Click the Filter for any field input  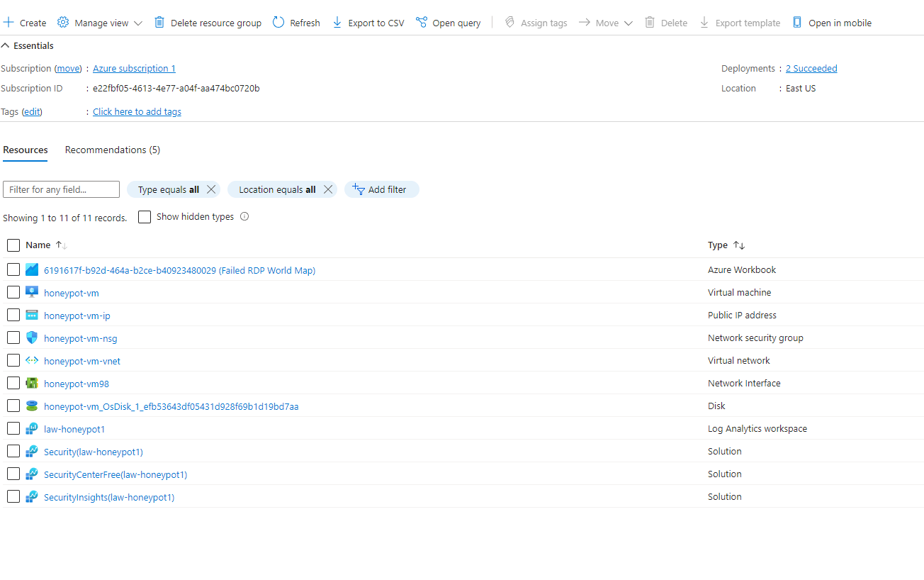[61, 189]
